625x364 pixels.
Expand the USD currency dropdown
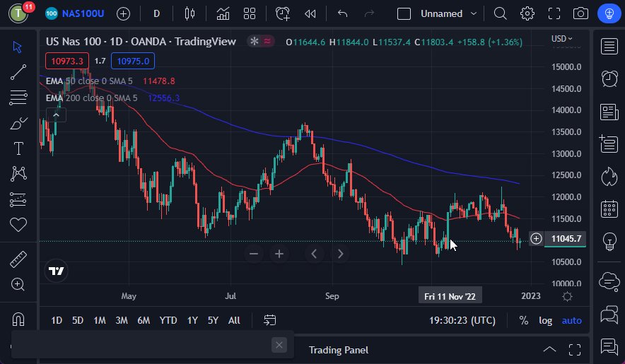coord(561,39)
